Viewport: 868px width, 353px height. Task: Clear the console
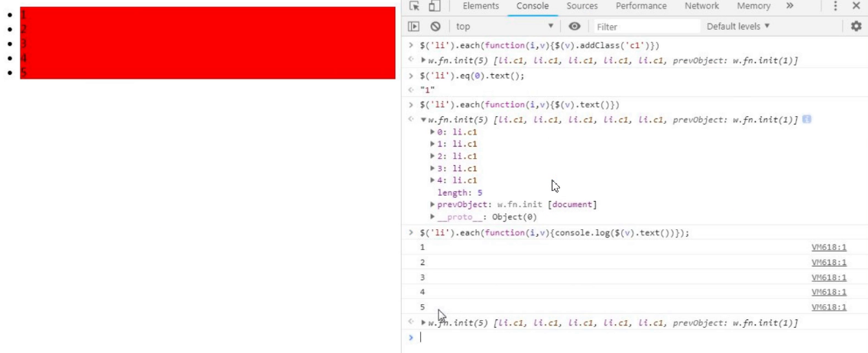pyautogui.click(x=435, y=26)
